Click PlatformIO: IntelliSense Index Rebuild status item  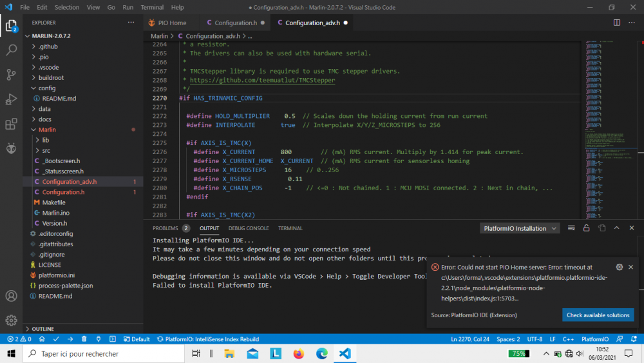(x=208, y=339)
